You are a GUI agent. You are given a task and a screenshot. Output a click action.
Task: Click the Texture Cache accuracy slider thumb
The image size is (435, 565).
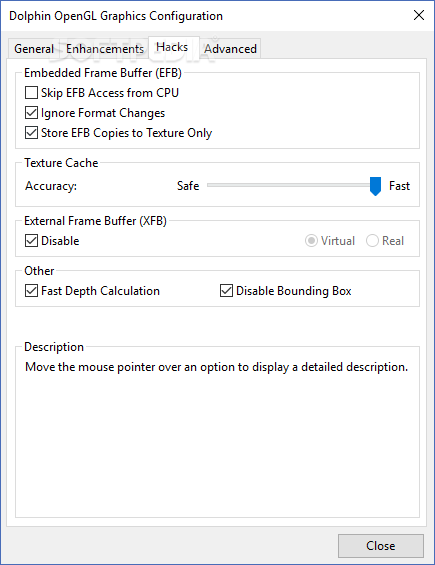tap(375, 186)
